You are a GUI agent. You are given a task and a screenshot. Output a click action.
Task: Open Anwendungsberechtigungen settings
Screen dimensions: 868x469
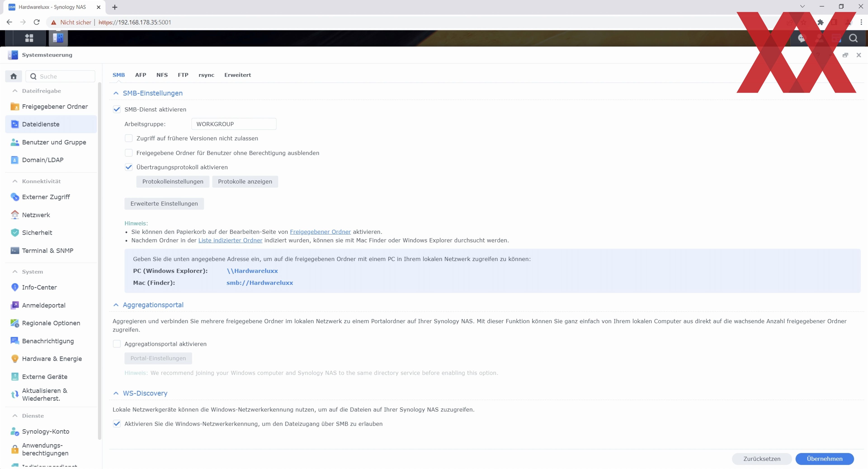(x=51, y=449)
